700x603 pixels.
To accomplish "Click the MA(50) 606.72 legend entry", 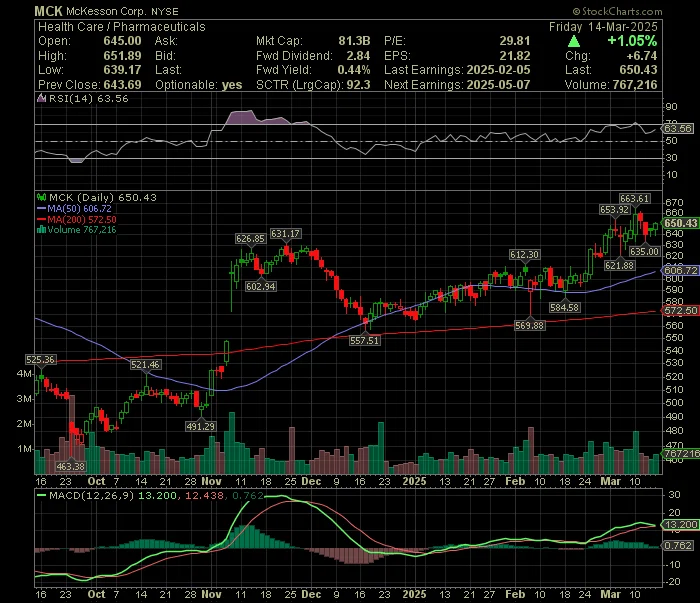I will click(x=79, y=209).
